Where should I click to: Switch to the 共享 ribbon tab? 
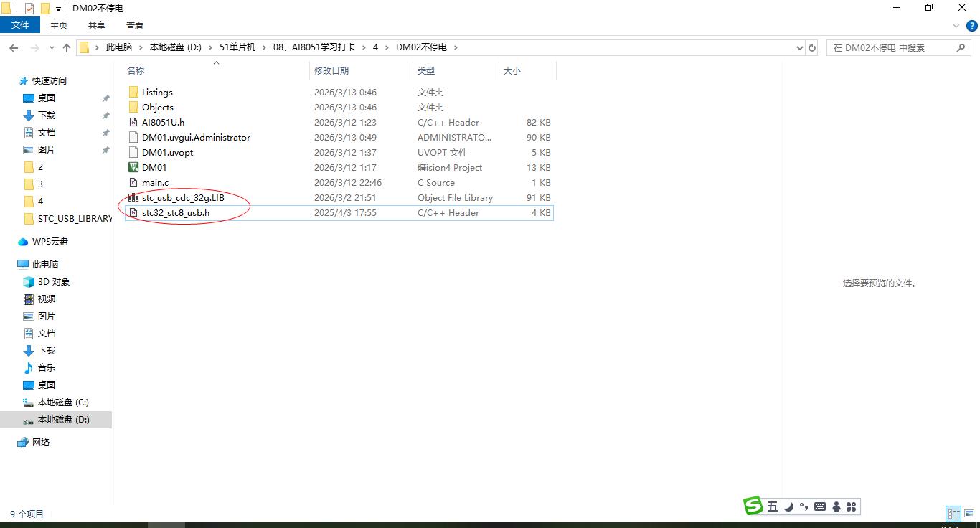point(97,25)
